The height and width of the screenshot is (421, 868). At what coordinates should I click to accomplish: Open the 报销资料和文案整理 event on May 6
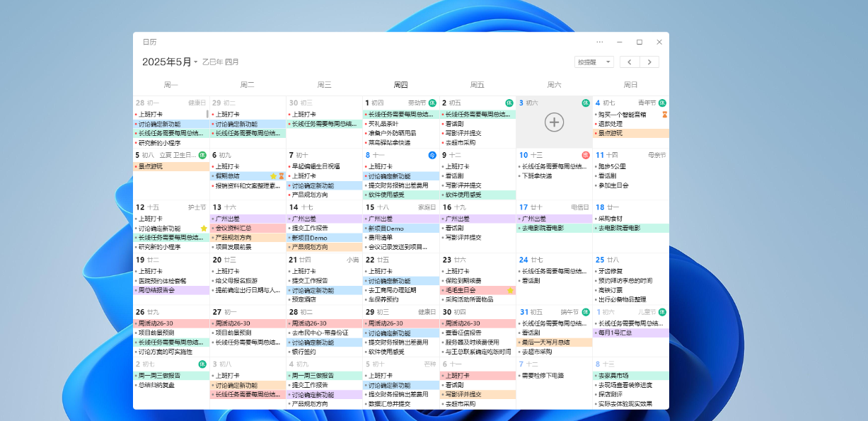pyautogui.click(x=248, y=185)
